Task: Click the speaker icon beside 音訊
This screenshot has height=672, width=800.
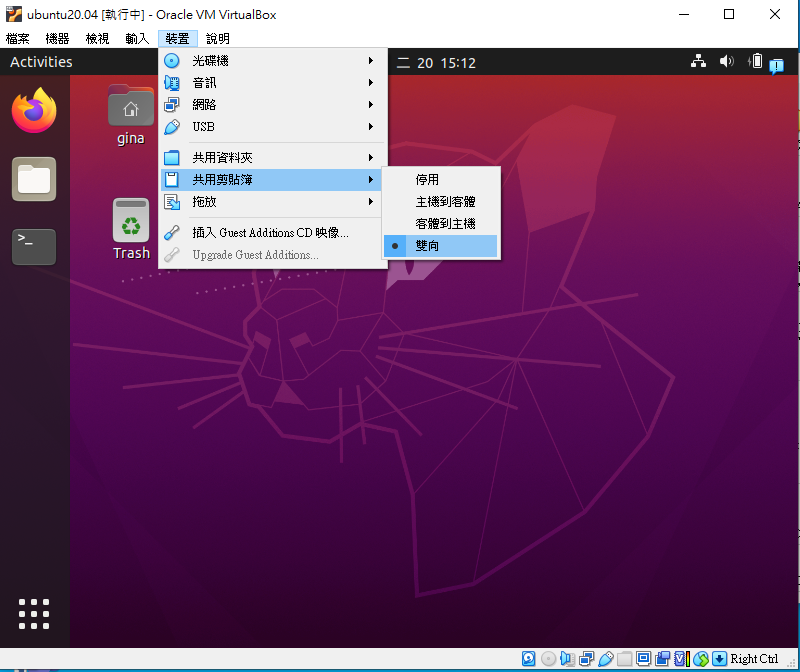Action: (172, 83)
